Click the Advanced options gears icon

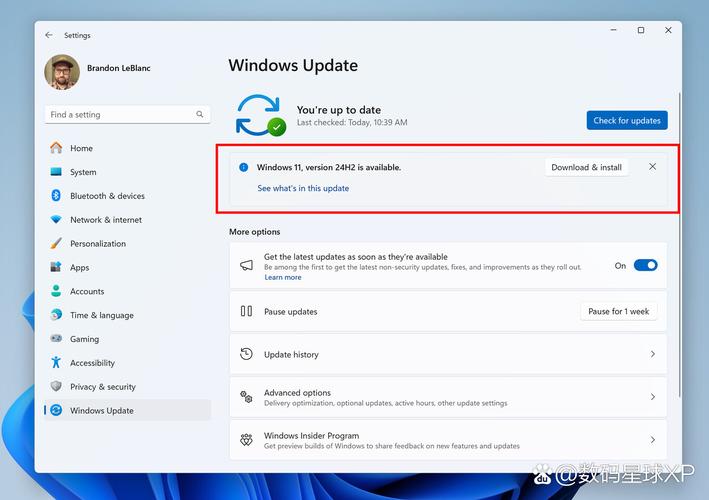(246, 397)
